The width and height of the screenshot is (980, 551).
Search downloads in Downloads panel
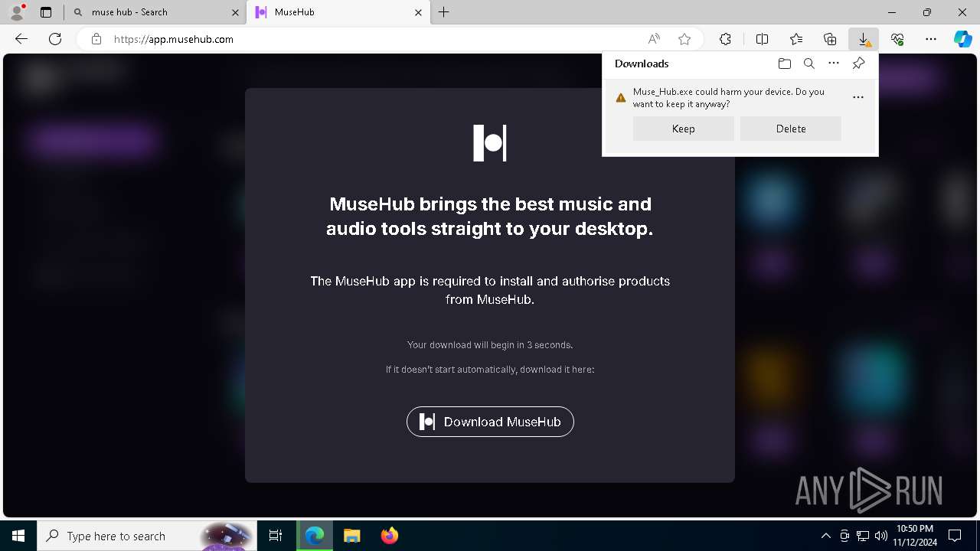tap(809, 64)
